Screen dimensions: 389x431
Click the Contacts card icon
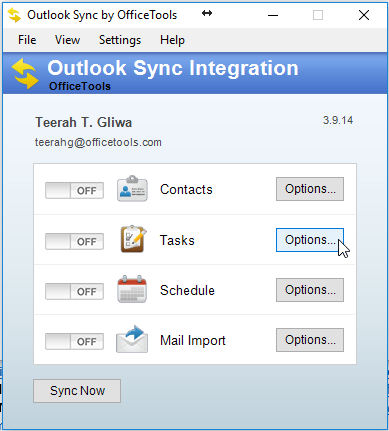click(x=132, y=189)
